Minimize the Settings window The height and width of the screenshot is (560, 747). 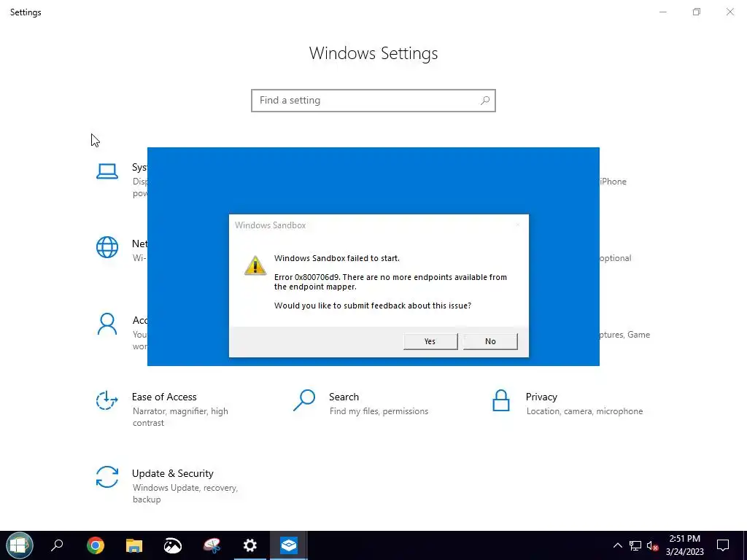pos(662,12)
